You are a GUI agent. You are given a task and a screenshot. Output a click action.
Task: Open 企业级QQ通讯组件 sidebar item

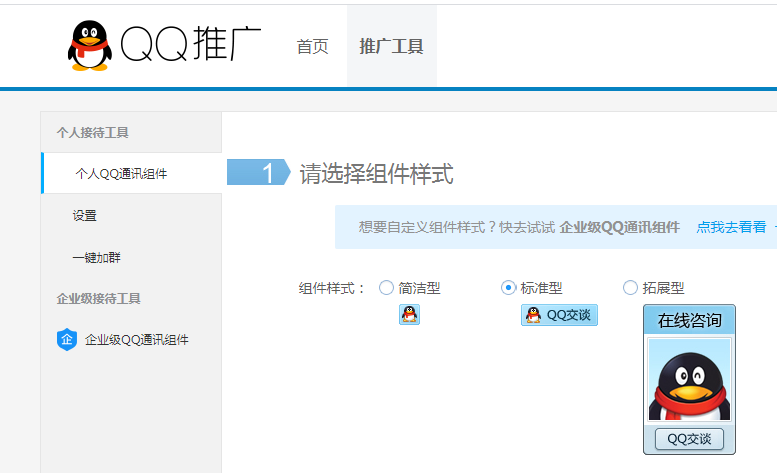click(x=123, y=340)
